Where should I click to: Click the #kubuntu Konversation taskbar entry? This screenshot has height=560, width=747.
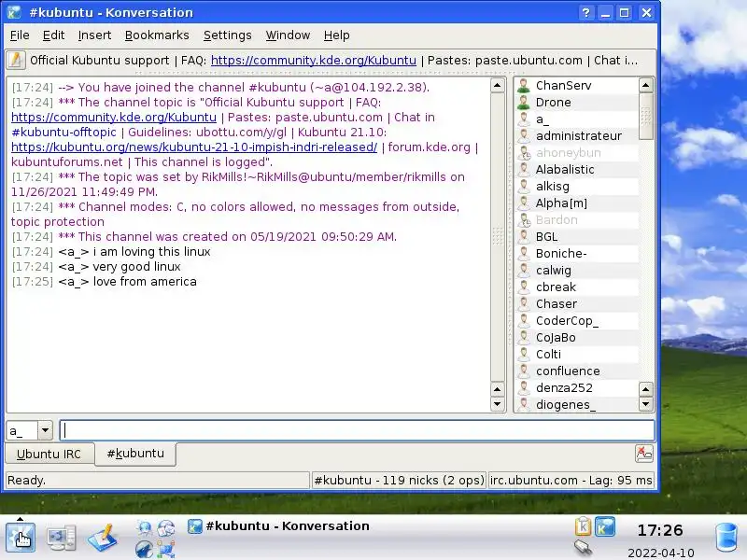pyautogui.click(x=278, y=526)
